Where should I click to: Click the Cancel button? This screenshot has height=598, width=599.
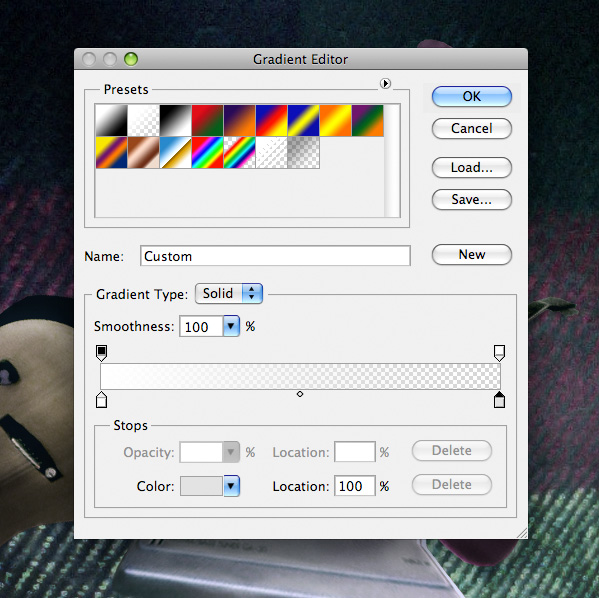coord(472,128)
